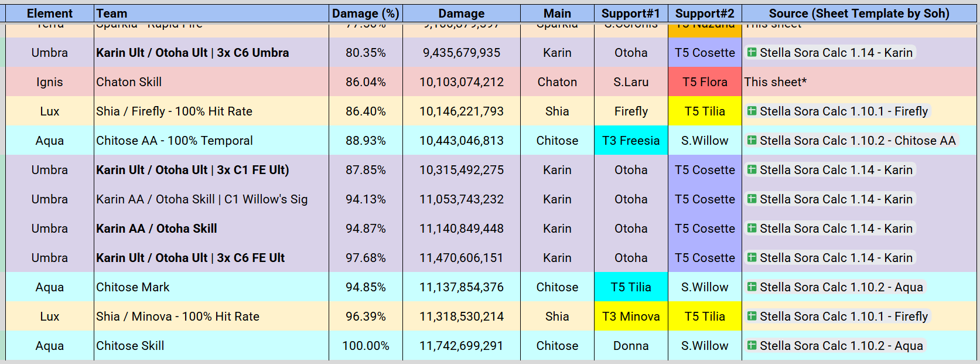Click Sheets icon in Shia / Minova row
The image size is (980, 364).
tap(752, 316)
